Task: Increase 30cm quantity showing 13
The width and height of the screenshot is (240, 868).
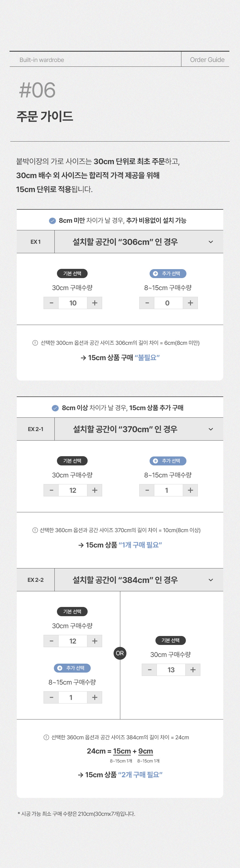Action: tap(193, 670)
